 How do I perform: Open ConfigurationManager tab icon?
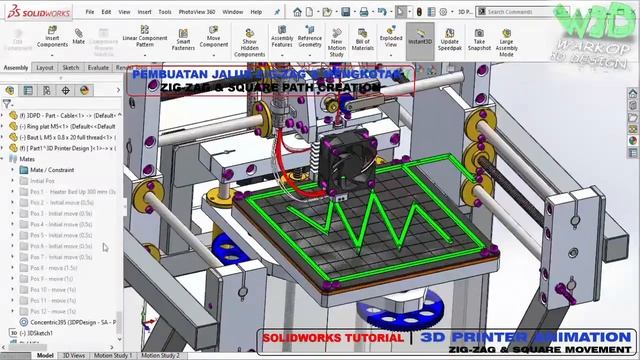tap(47, 90)
